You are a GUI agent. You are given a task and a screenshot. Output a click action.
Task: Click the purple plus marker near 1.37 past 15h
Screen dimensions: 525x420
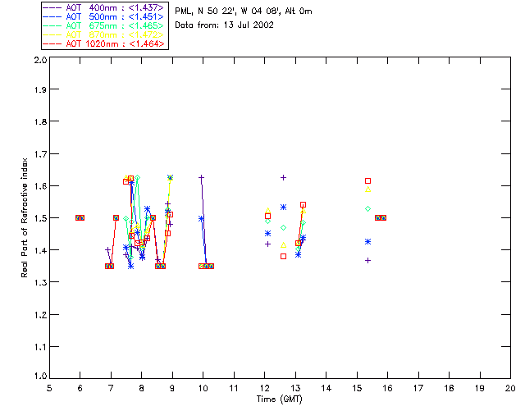click(368, 261)
